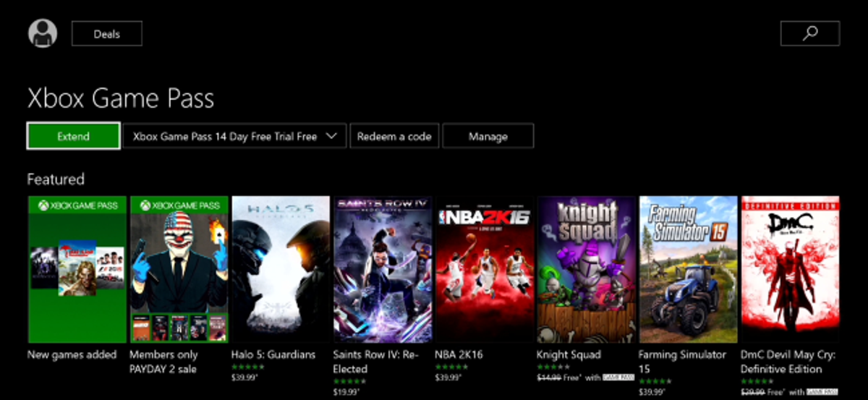Click the Free with Game Pass price under Knight Squad

(x=585, y=378)
